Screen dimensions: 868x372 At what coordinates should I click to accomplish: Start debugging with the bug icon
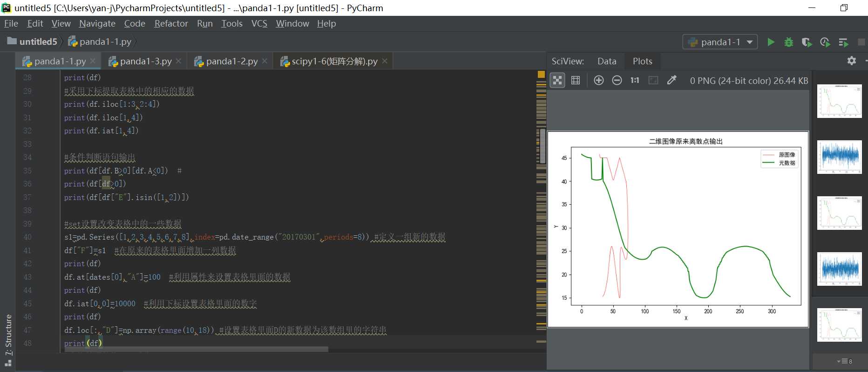click(x=788, y=42)
